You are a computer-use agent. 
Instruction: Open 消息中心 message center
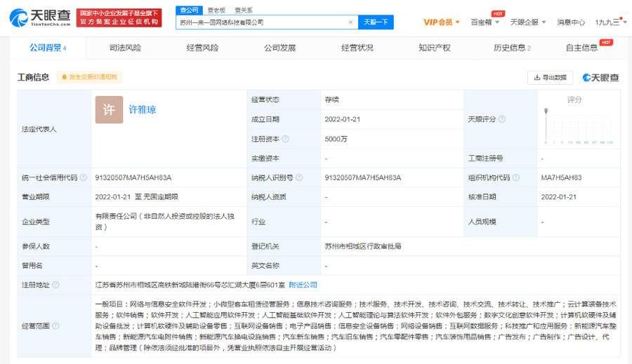point(571,22)
